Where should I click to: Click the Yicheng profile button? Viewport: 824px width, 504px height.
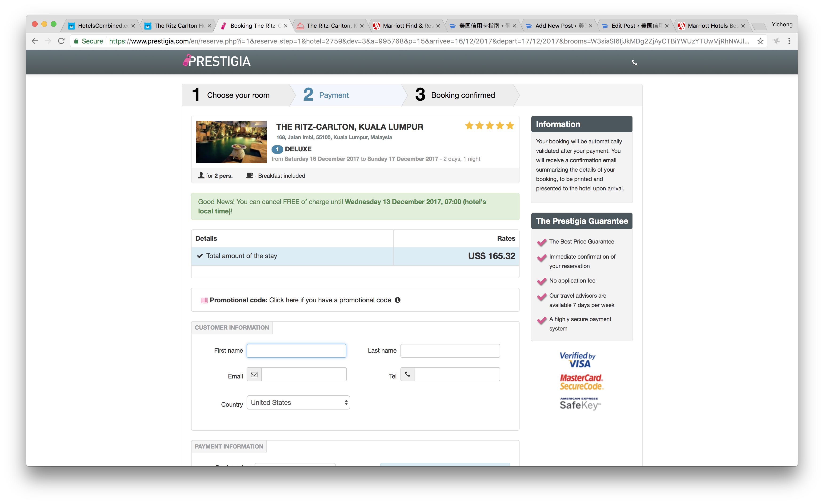click(782, 24)
